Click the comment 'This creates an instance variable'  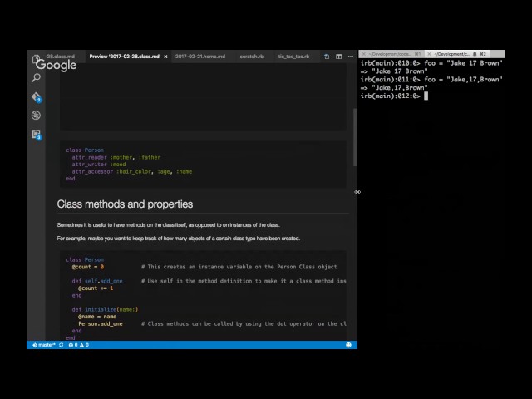coord(239,267)
